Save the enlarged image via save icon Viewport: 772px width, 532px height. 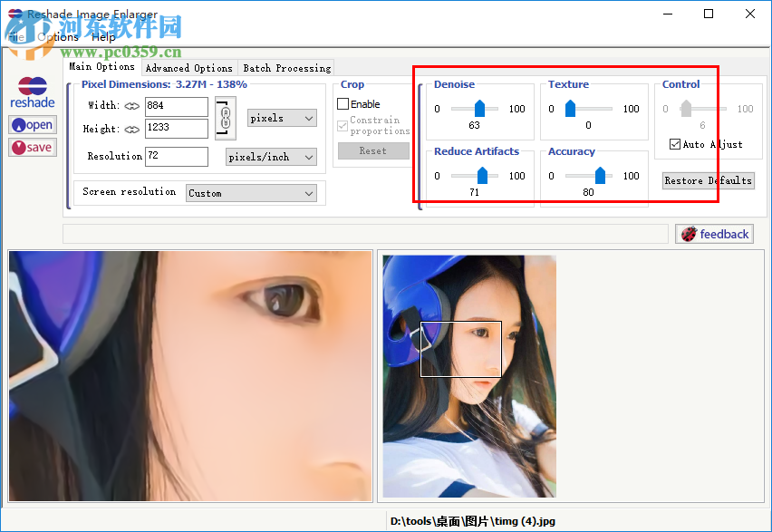[x=32, y=147]
